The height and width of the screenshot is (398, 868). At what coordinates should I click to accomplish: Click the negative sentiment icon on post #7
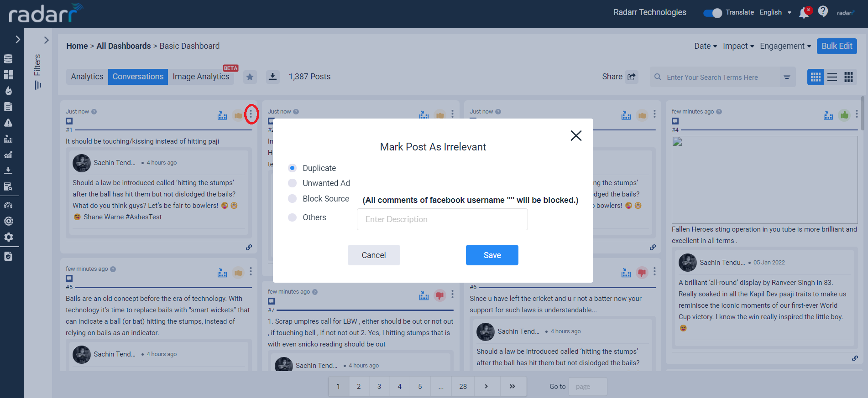click(x=439, y=295)
